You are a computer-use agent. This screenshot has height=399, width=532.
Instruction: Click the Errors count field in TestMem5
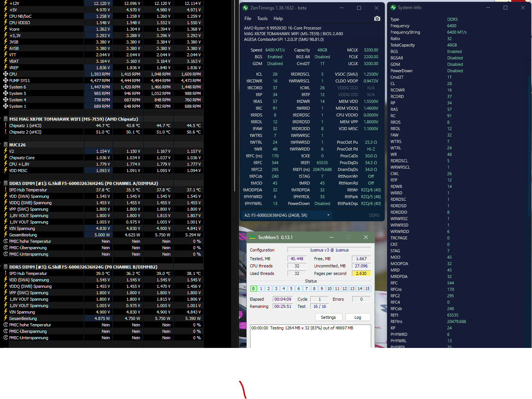point(361,299)
